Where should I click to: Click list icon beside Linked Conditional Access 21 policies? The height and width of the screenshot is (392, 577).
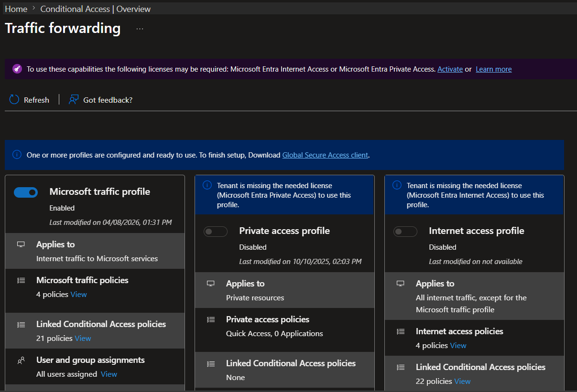click(21, 324)
